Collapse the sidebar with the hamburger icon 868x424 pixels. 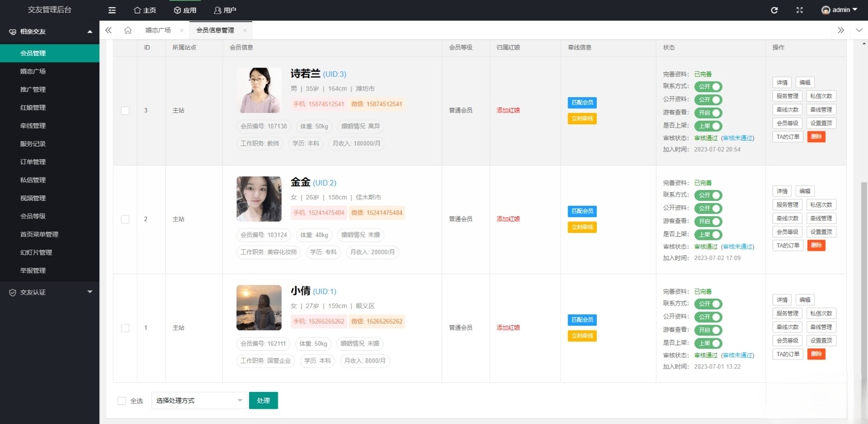(x=112, y=10)
